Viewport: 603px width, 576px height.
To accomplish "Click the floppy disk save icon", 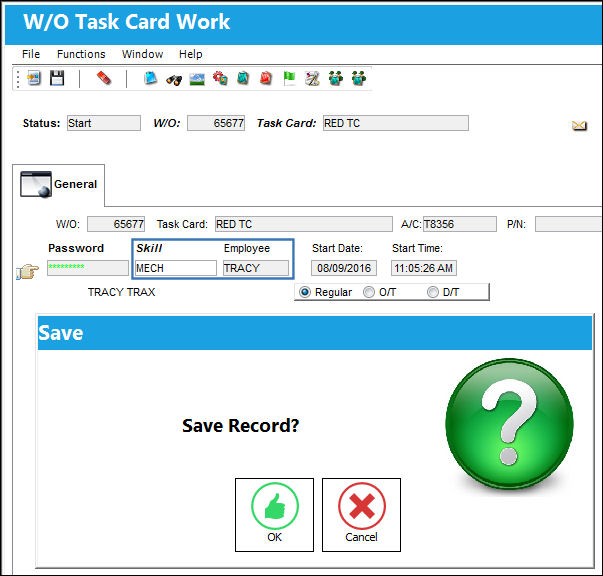I will tap(57, 78).
